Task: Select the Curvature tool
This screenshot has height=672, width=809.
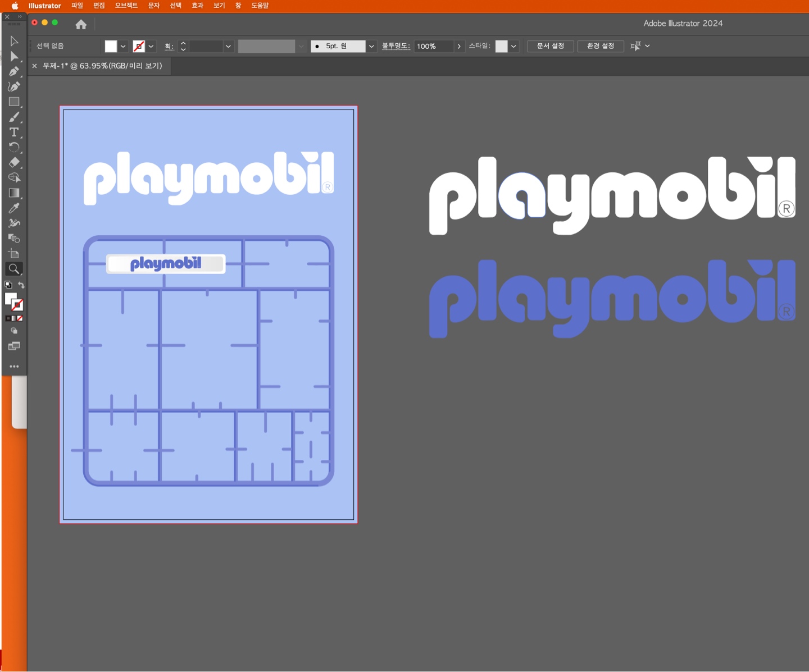Action: point(14,86)
